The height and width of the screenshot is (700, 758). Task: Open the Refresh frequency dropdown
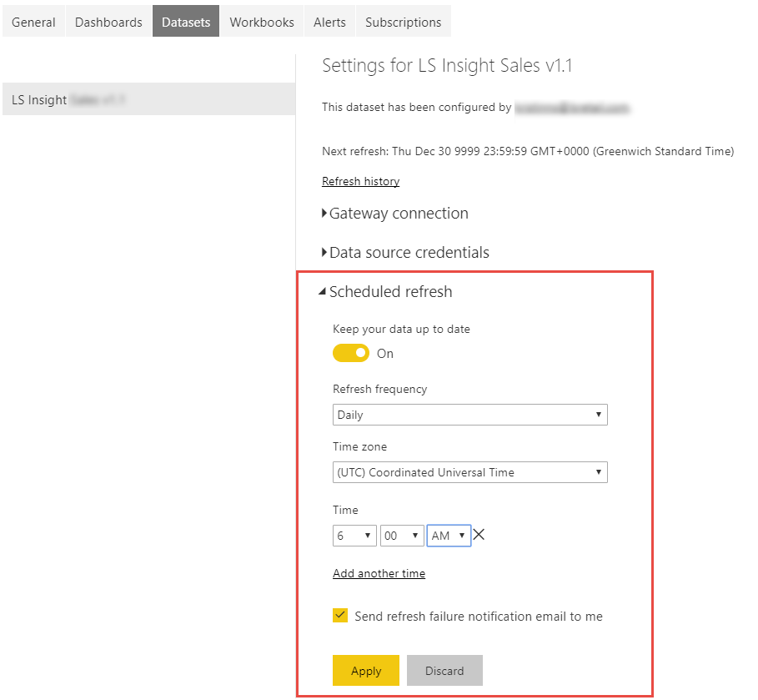pyautogui.click(x=469, y=415)
